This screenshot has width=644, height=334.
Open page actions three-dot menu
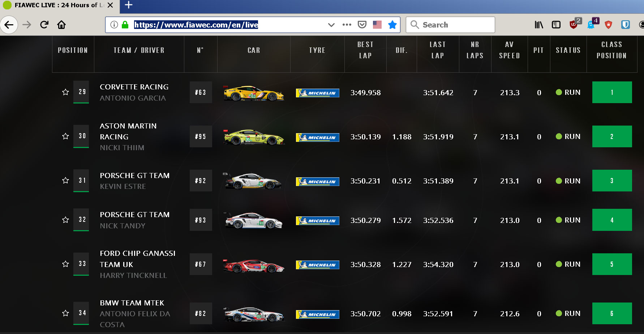[347, 25]
